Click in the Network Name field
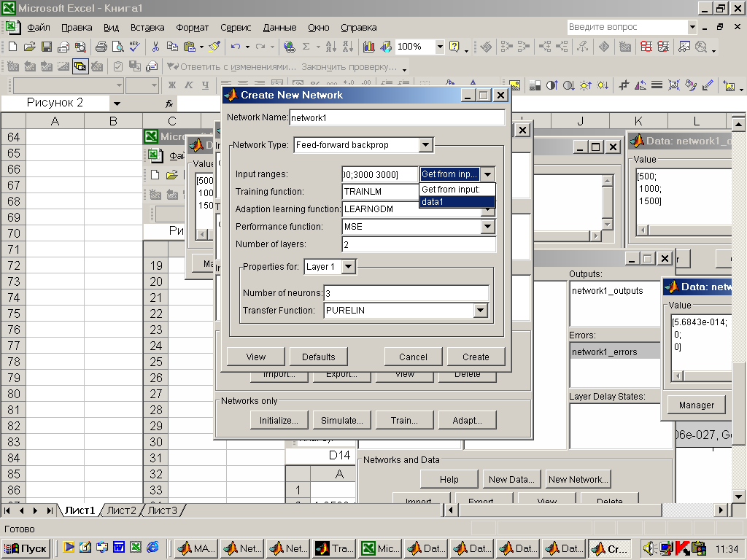The width and height of the screenshot is (747, 560). (397, 117)
